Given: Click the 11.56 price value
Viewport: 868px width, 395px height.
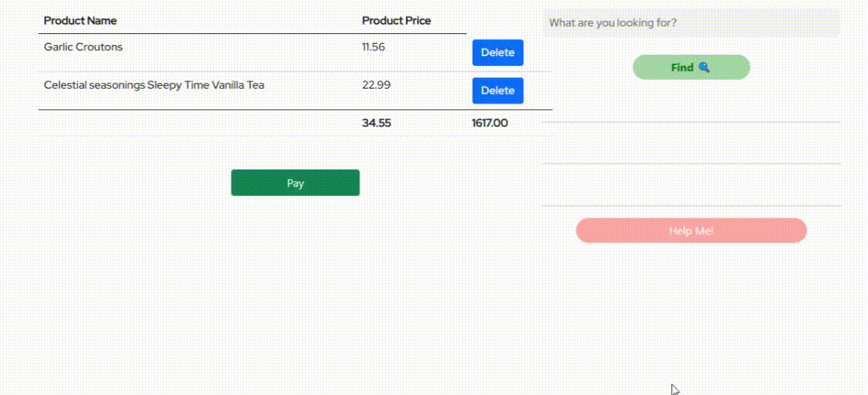Looking at the screenshot, I should pyautogui.click(x=373, y=47).
